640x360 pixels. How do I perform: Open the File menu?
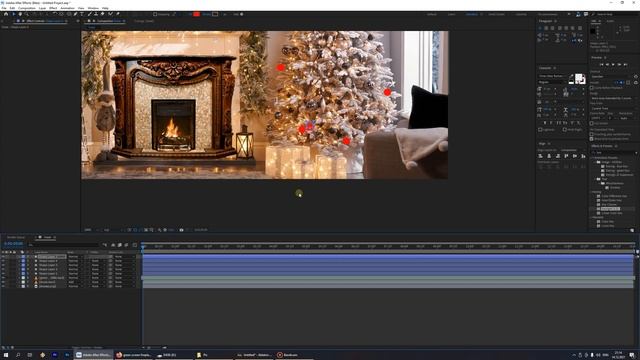pos(4,8)
